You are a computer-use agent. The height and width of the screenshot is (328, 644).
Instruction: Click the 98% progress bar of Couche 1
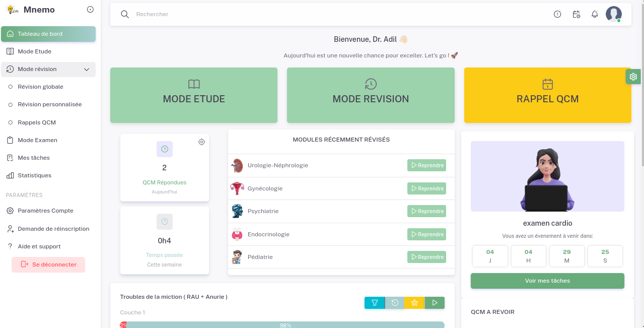[285, 325]
